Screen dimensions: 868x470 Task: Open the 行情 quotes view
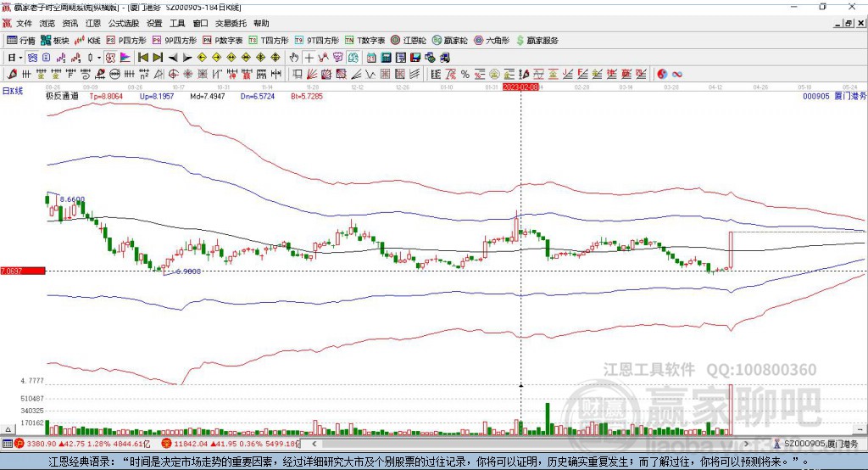pos(20,41)
